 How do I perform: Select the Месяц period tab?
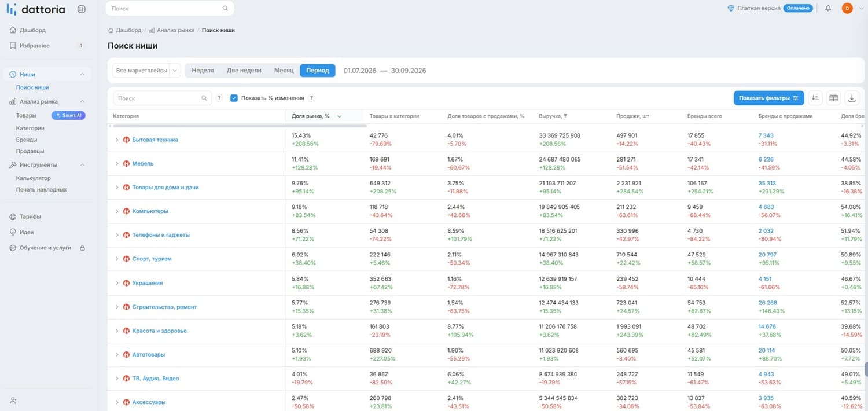284,71
